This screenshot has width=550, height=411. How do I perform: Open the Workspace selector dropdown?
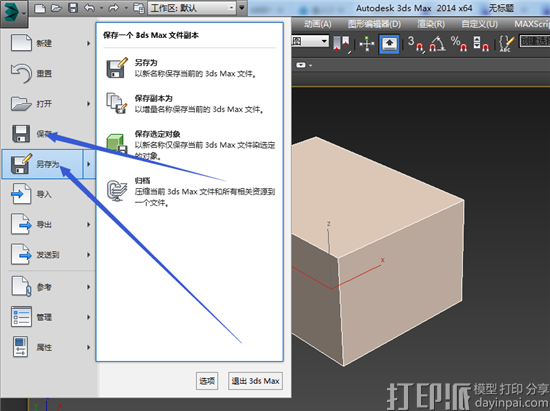192,8
